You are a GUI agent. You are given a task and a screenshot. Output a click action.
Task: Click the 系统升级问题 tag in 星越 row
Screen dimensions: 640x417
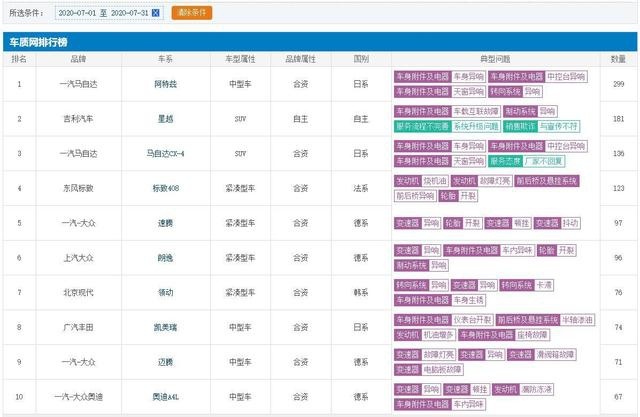click(476, 126)
